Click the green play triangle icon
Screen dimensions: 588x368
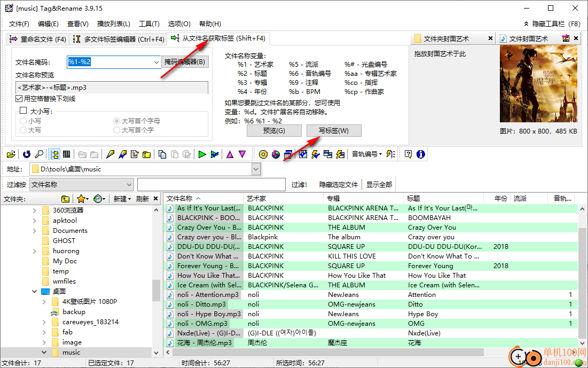click(202, 154)
